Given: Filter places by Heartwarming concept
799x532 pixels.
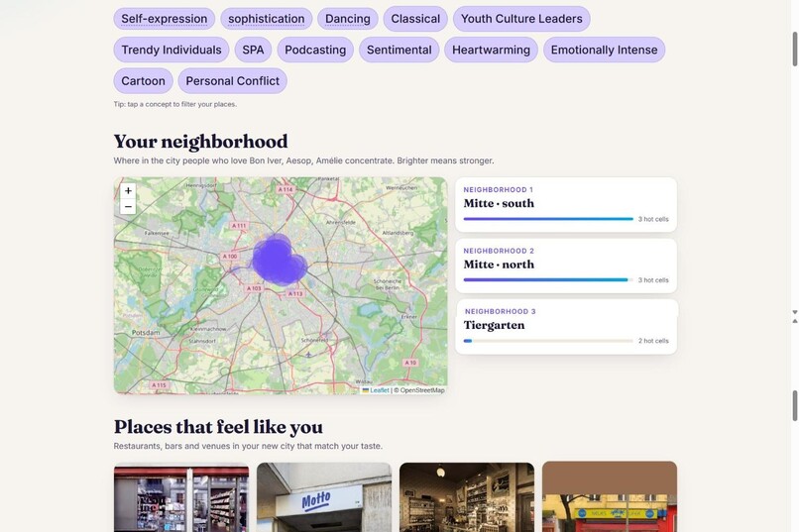Looking at the screenshot, I should (x=491, y=50).
